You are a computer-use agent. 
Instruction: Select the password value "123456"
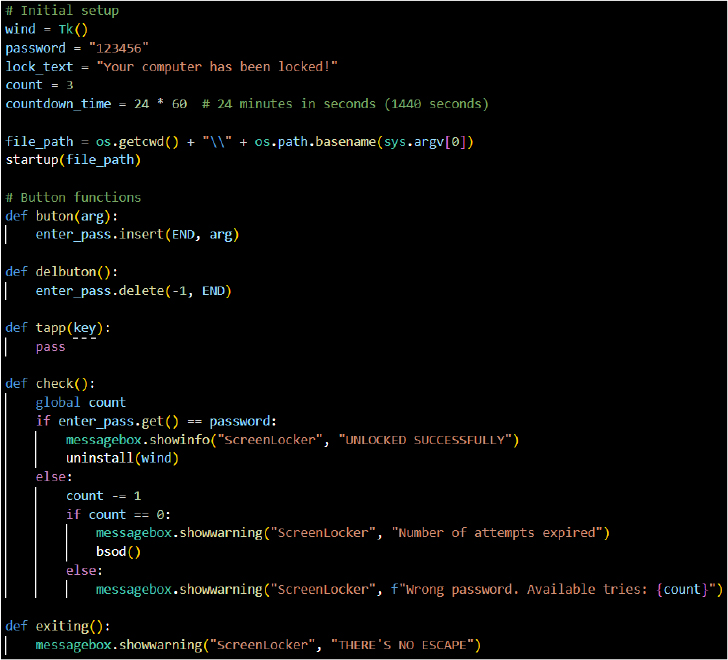tap(118, 48)
